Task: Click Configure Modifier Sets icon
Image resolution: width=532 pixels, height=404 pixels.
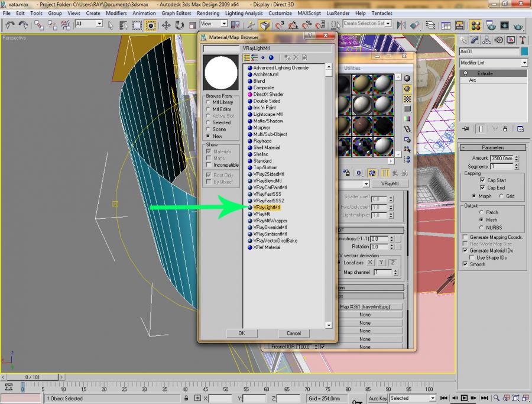Action: coord(520,129)
